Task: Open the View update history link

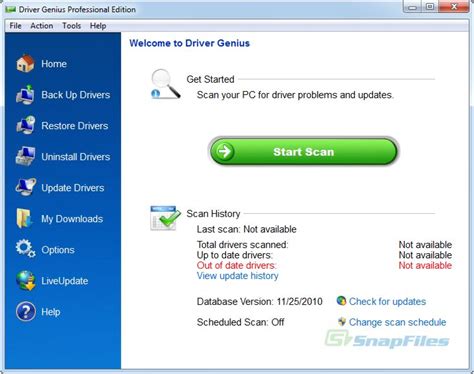Action: click(237, 276)
